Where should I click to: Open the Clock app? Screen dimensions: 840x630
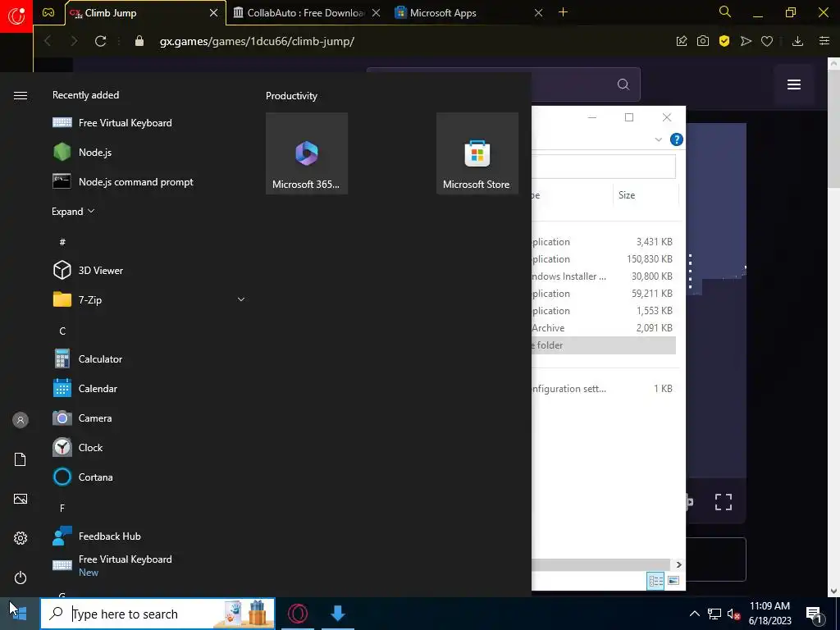pyautogui.click(x=148, y=447)
